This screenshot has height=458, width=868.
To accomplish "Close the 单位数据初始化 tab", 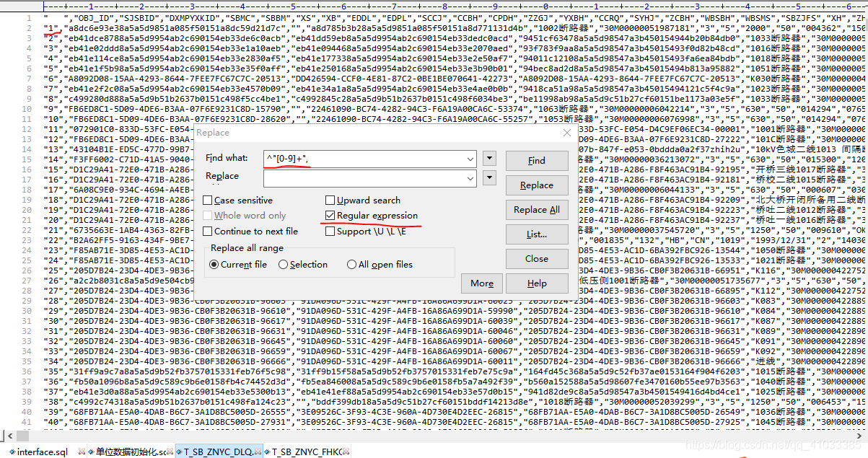I will [x=170, y=451].
